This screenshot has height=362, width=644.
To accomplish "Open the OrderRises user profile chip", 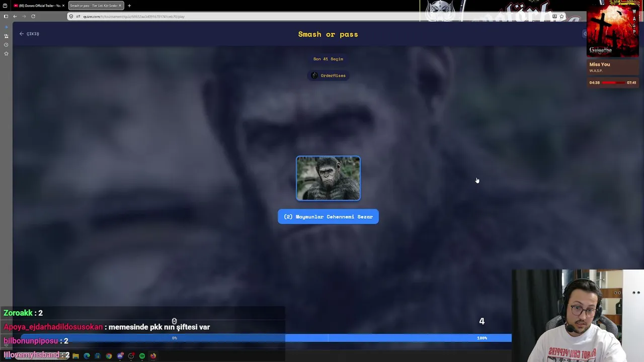I will click(x=328, y=75).
